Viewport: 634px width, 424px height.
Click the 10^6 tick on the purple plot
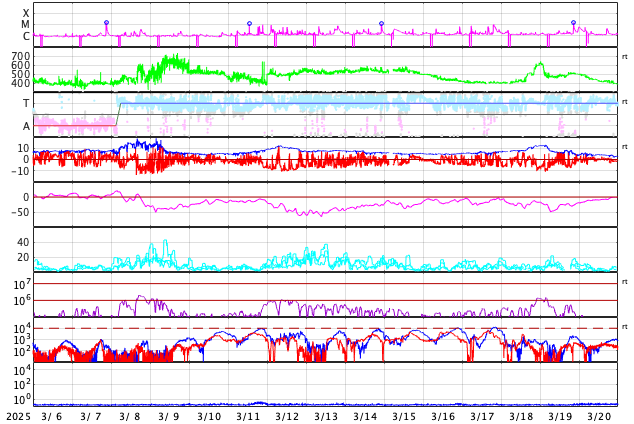pos(23,301)
